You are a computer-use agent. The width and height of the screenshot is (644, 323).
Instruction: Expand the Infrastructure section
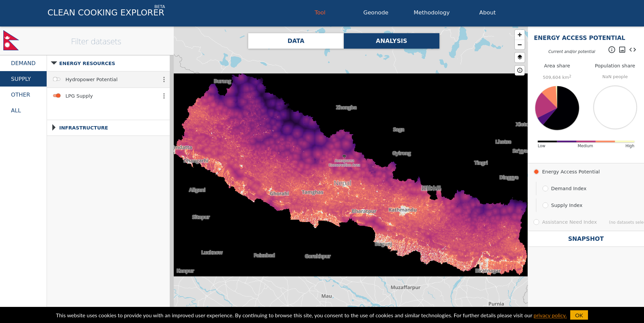[x=54, y=128]
